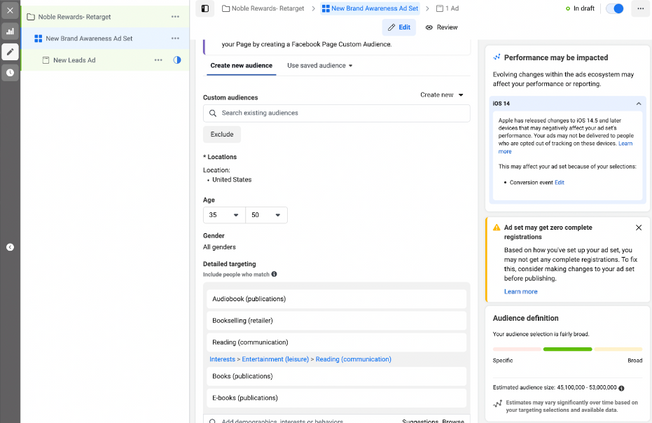Select the Edit tab
The width and height of the screenshot is (652, 423).
click(x=399, y=27)
